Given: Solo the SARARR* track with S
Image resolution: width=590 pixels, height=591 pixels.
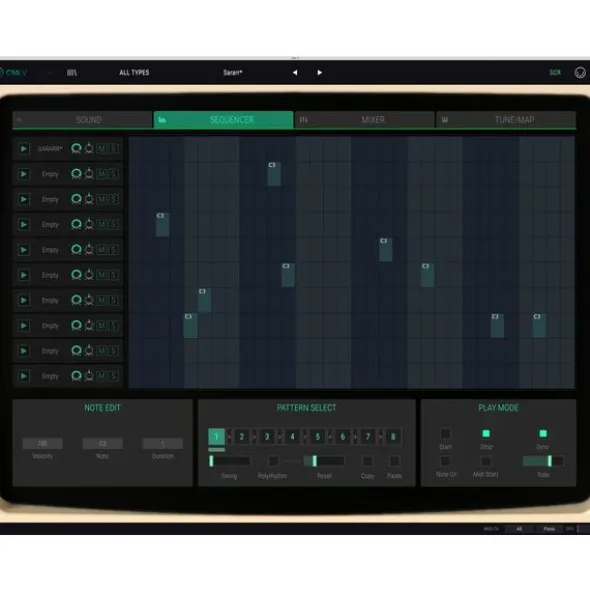Looking at the screenshot, I should tap(113, 149).
